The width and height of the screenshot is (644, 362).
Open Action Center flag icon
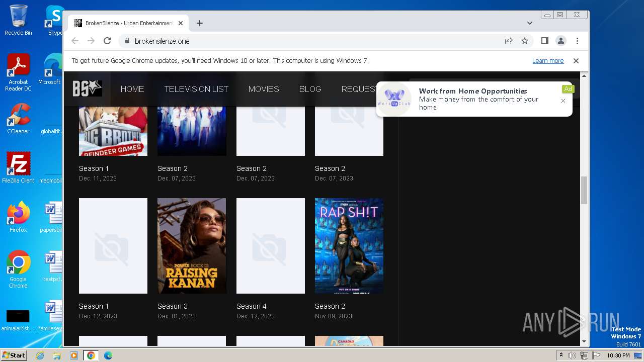(596, 355)
